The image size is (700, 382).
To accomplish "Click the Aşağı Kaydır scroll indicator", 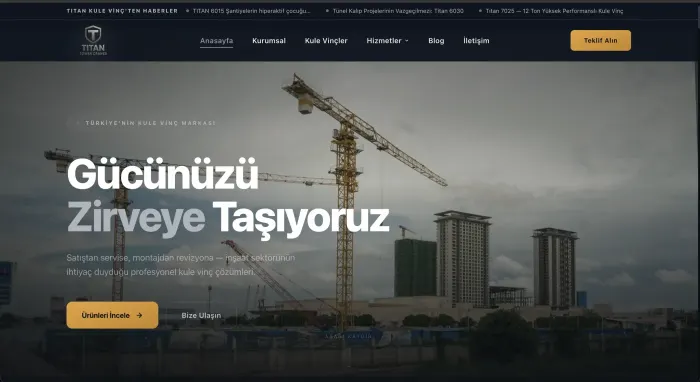I will coord(348,336).
